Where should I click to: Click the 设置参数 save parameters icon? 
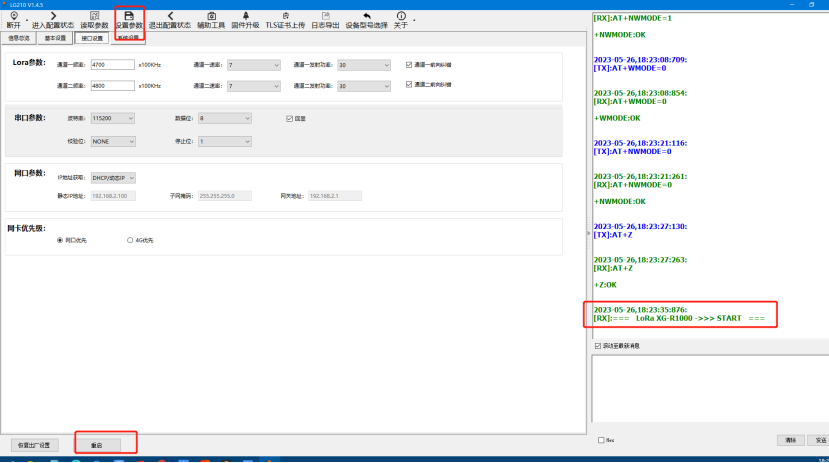tap(129, 16)
